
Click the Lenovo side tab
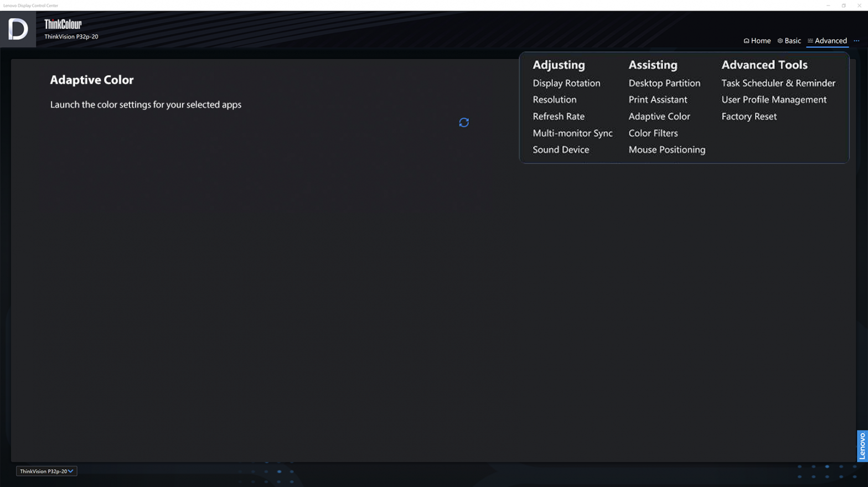(862, 445)
